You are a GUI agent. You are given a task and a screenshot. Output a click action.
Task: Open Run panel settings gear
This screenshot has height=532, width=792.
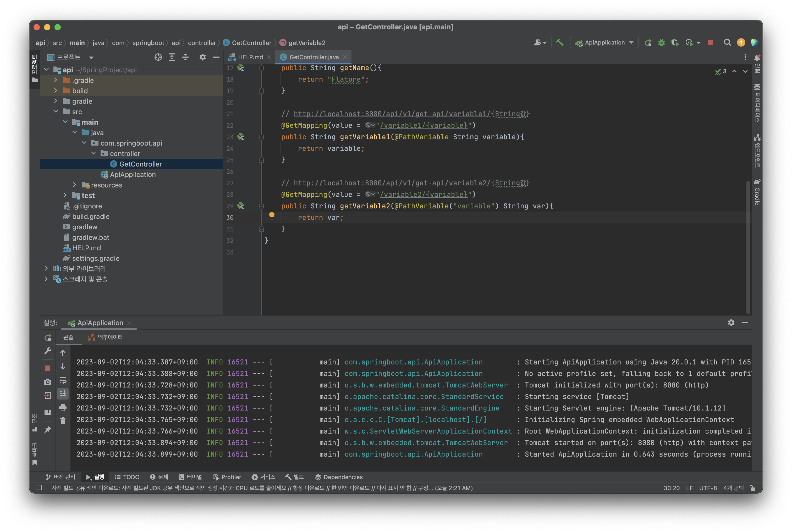[731, 322]
